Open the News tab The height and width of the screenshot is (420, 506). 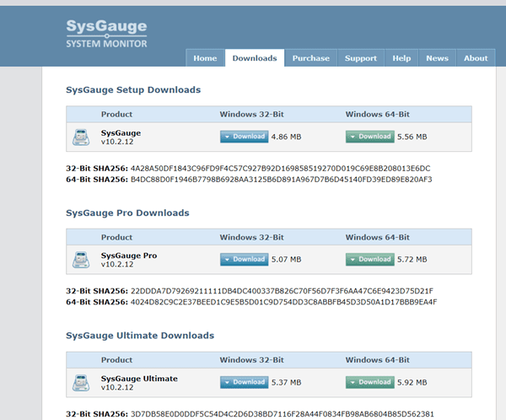[437, 58]
